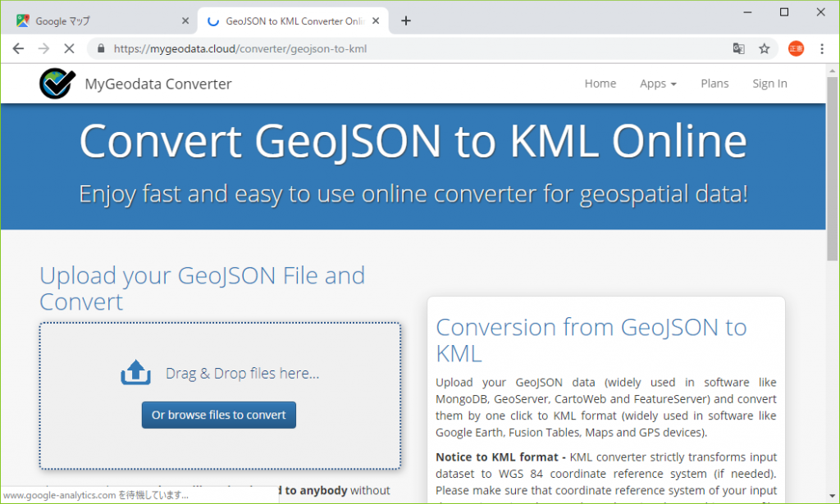Stop page loading with the X button
The height and width of the screenshot is (504, 840).
(69, 48)
